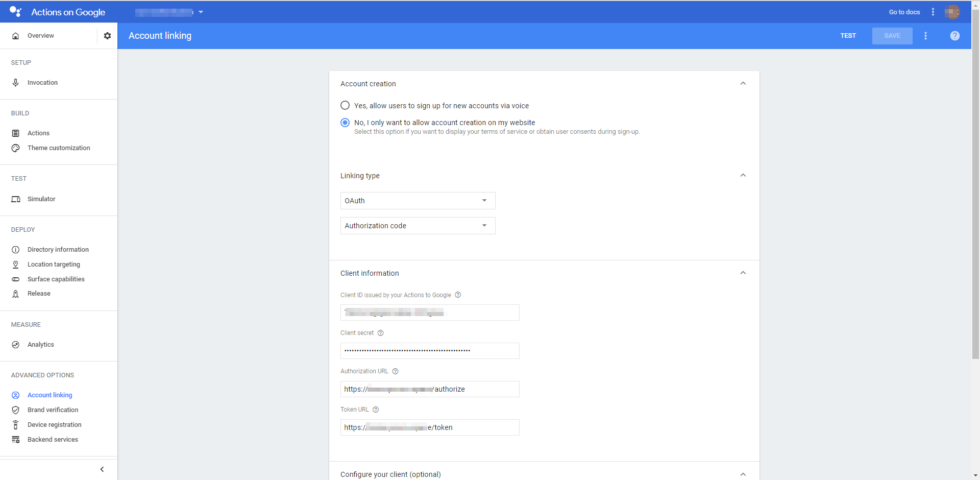Image resolution: width=980 pixels, height=480 pixels.
Task: Open Invocation in the sidebar
Action: (43, 83)
